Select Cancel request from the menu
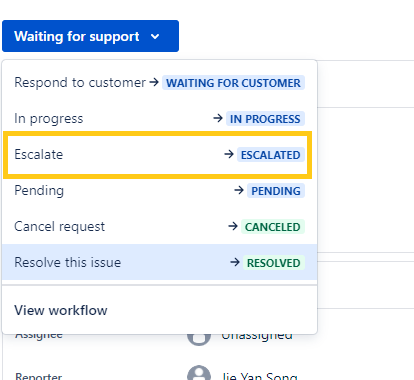The width and height of the screenshot is (414, 380). pyautogui.click(x=160, y=226)
